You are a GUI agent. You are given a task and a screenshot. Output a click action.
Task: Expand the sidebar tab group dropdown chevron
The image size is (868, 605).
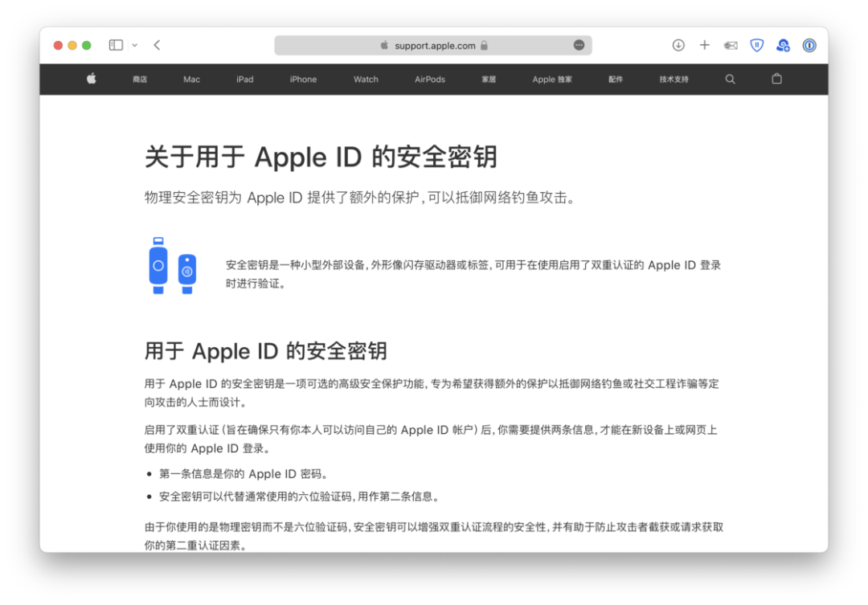click(x=134, y=45)
